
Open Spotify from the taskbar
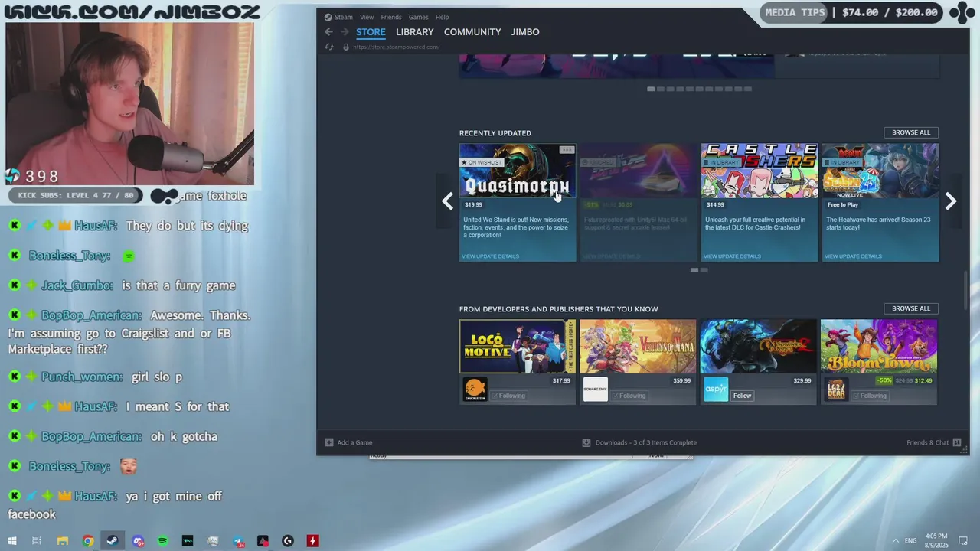[163, 541]
